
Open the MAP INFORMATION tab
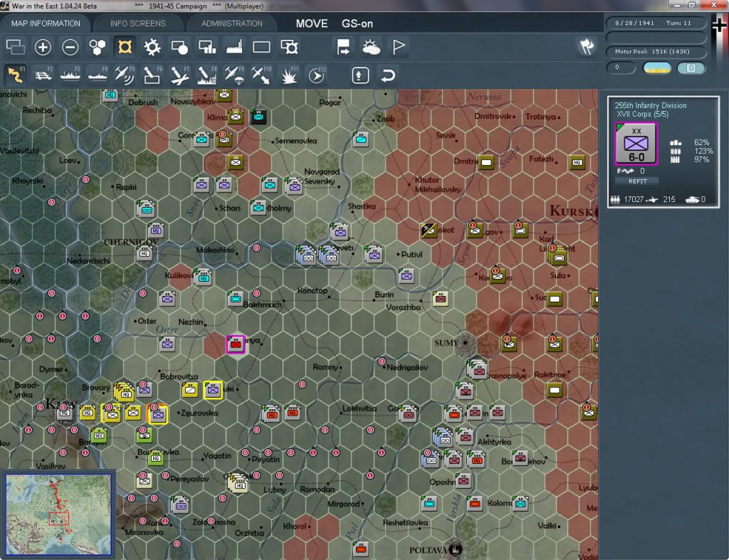[46, 23]
